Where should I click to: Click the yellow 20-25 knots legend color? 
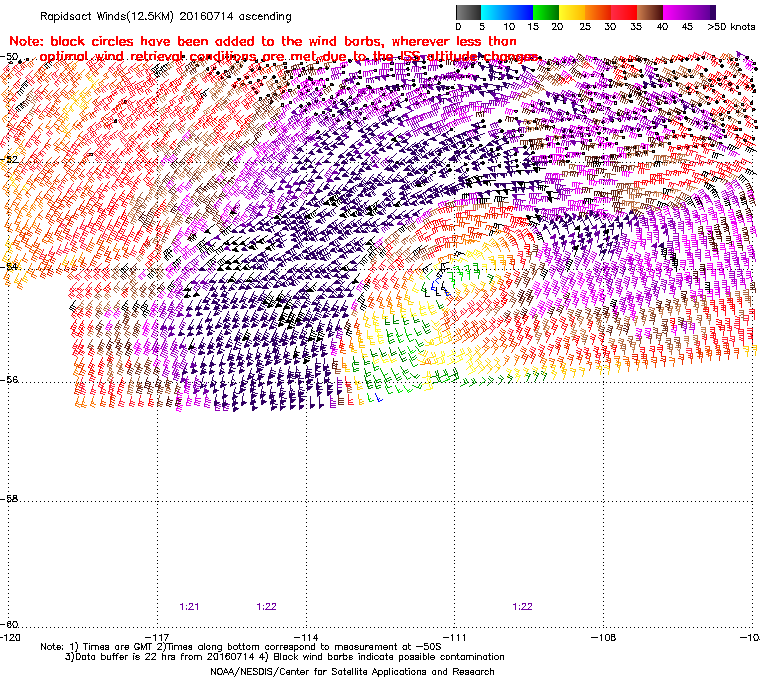tap(572, 12)
